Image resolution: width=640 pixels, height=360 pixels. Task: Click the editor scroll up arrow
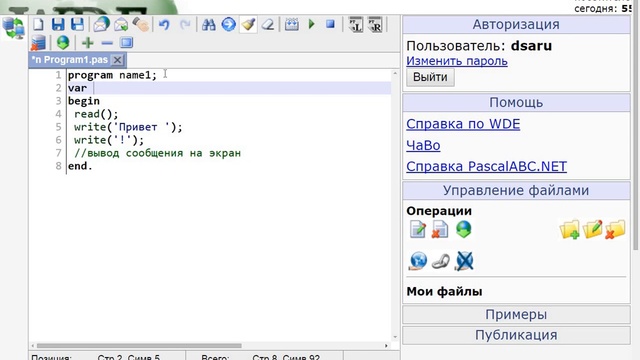pyautogui.click(x=395, y=73)
